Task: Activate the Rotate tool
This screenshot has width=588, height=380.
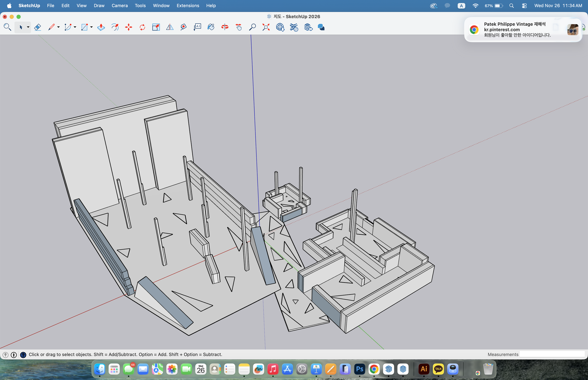Action: click(x=142, y=27)
